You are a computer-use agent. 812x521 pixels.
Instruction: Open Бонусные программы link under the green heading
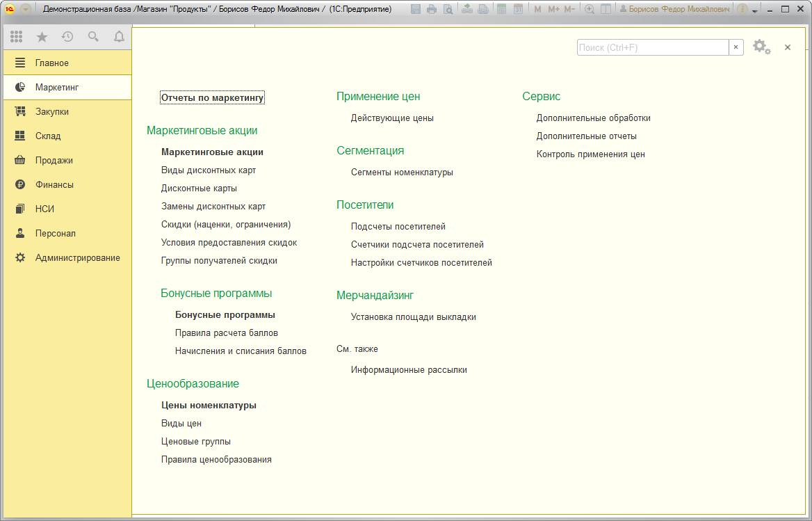(x=225, y=315)
